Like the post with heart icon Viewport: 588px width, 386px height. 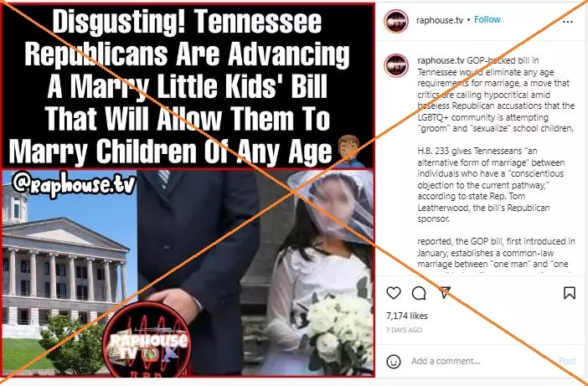point(394,293)
